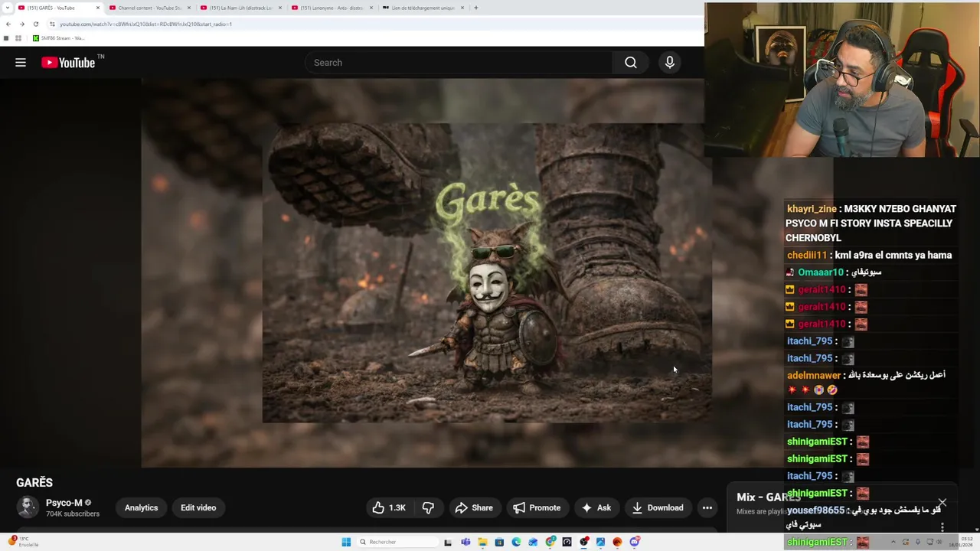Viewport: 980px width, 551px height.
Task: Click the 704K subscribers text
Action: pos(73,514)
